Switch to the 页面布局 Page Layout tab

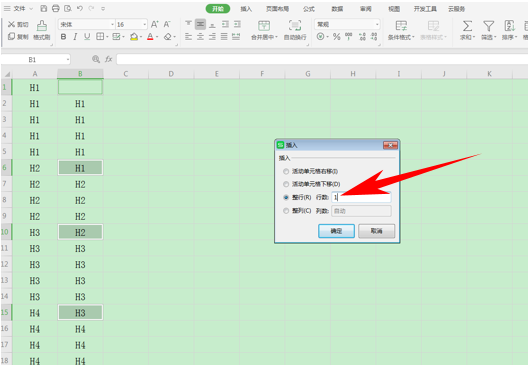[277, 9]
